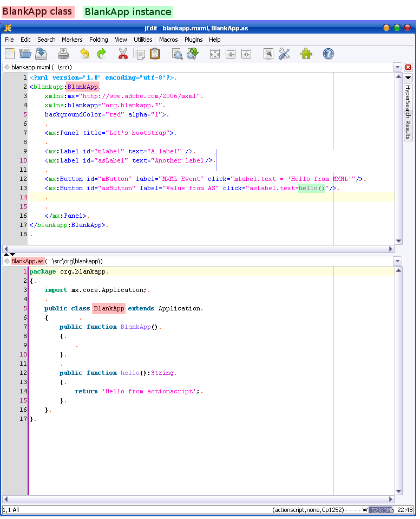
Task: Click blankapp.mxml buffer name label
Action: (31, 67)
